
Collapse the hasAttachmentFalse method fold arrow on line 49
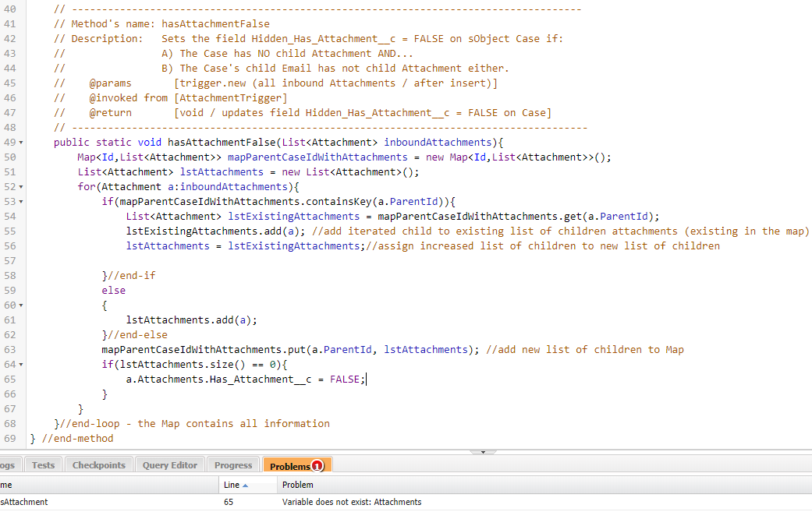[20, 143]
